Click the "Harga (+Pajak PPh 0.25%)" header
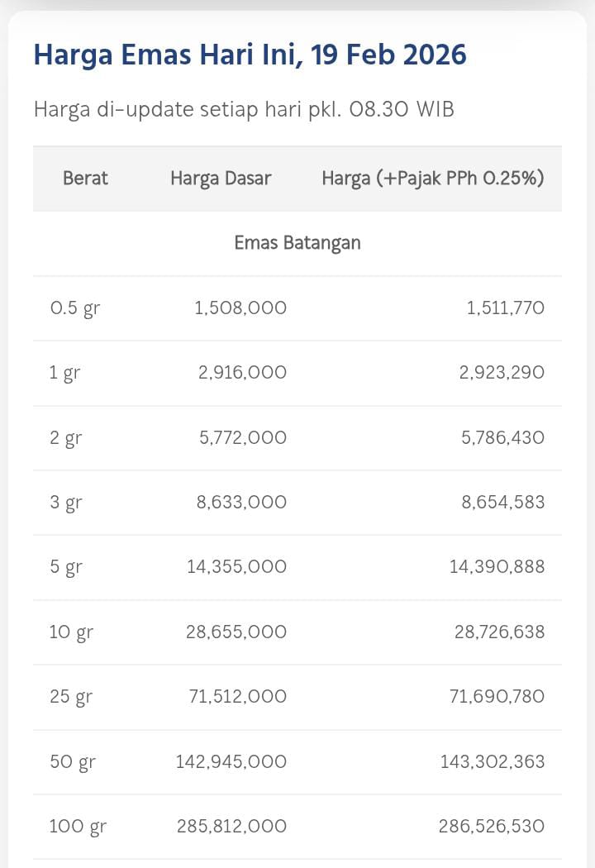Screen dimensions: 595x868 click(x=432, y=178)
